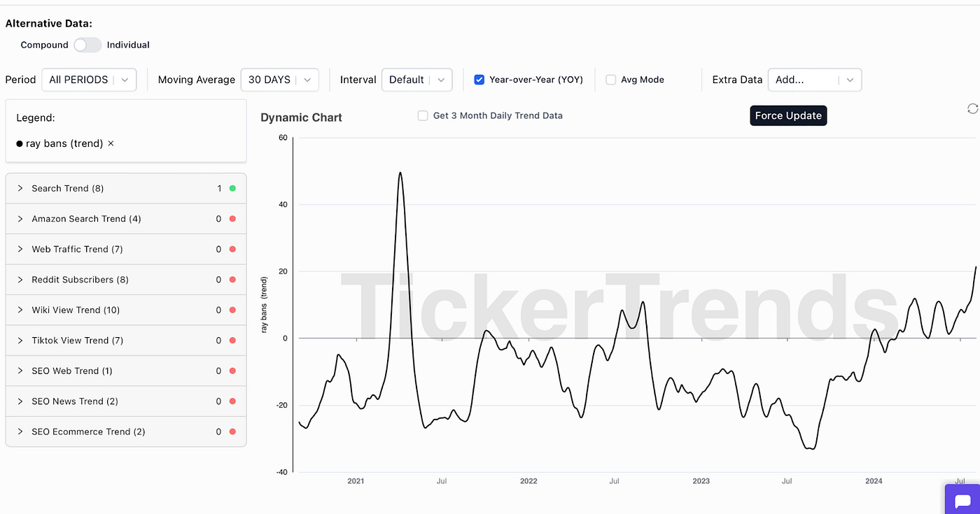Screen dimensions: 980x514
Task: Uncheck Year-over-Year (YOY) checkbox
Action: pyautogui.click(x=479, y=80)
